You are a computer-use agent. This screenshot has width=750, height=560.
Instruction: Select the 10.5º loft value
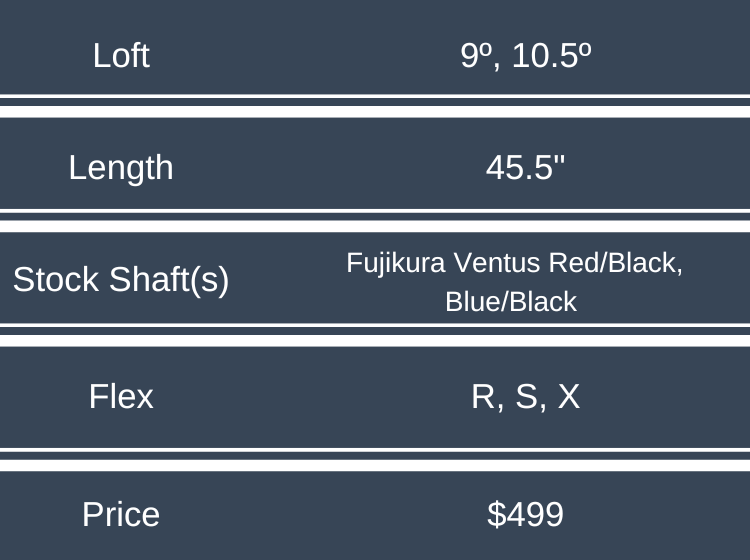coord(550,55)
